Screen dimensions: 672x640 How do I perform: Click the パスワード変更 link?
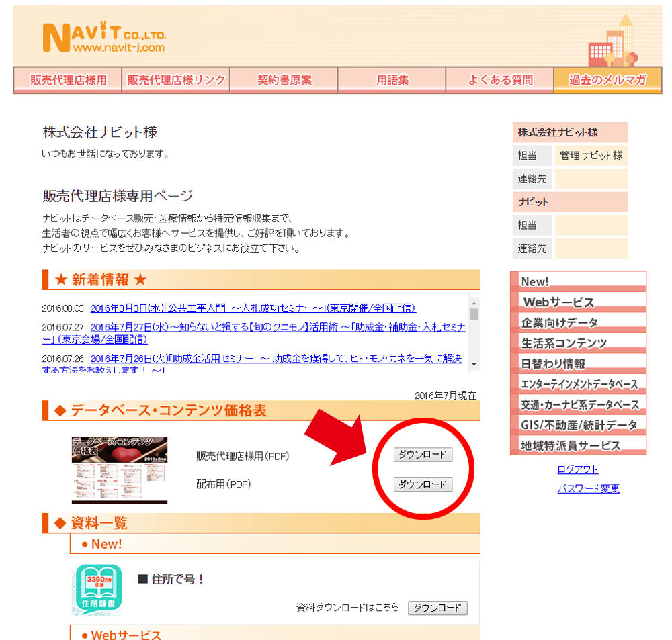589,488
